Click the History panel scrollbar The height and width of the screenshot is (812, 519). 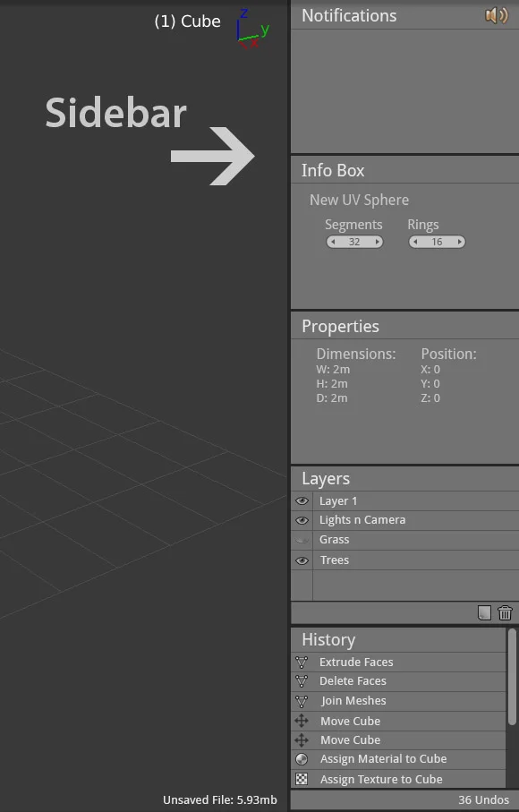(512, 677)
